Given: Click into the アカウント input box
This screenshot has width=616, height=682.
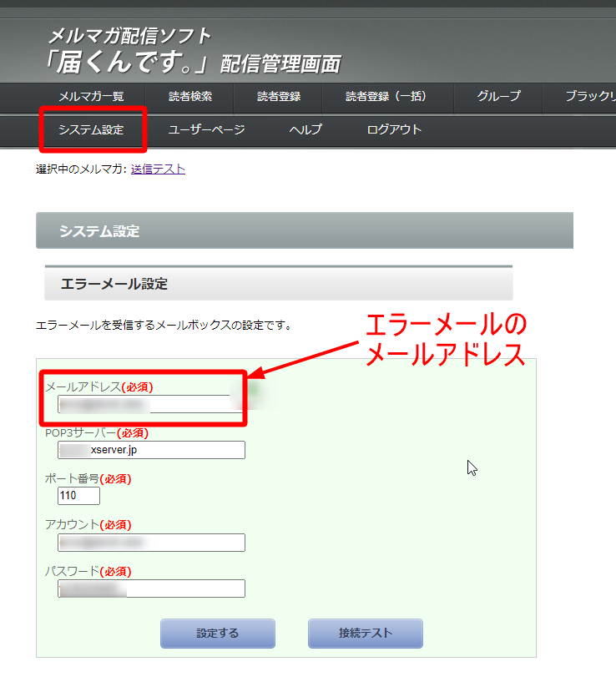Looking at the screenshot, I should pyautogui.click(x=151, y=543).
